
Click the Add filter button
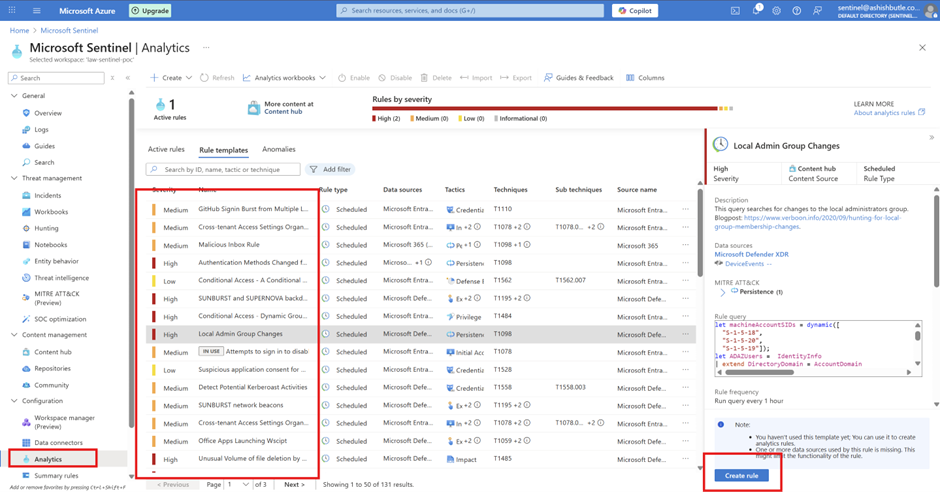(330, 170)
